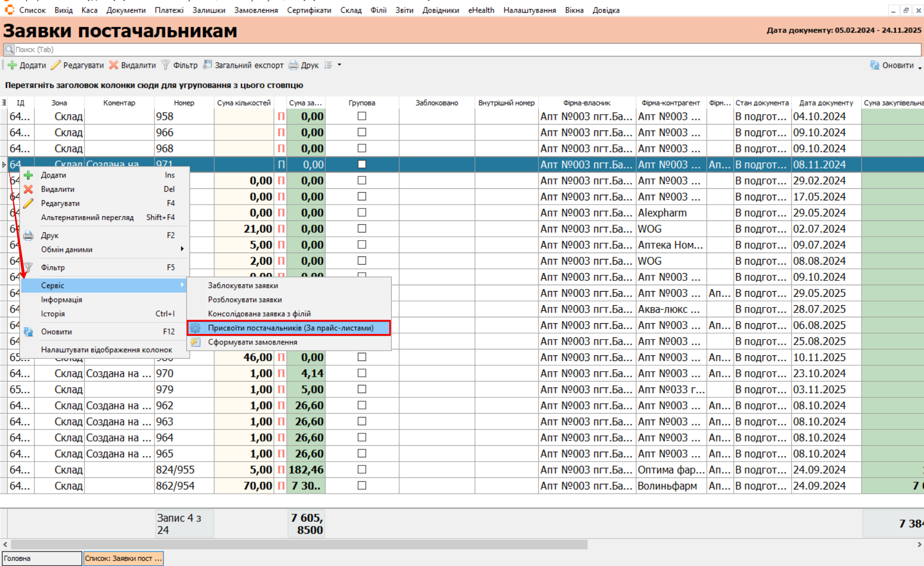The width and height of the screenshot is (924, 566).
Task: Toggle the Групова checkbox for order 958
Action: (362, 116)
